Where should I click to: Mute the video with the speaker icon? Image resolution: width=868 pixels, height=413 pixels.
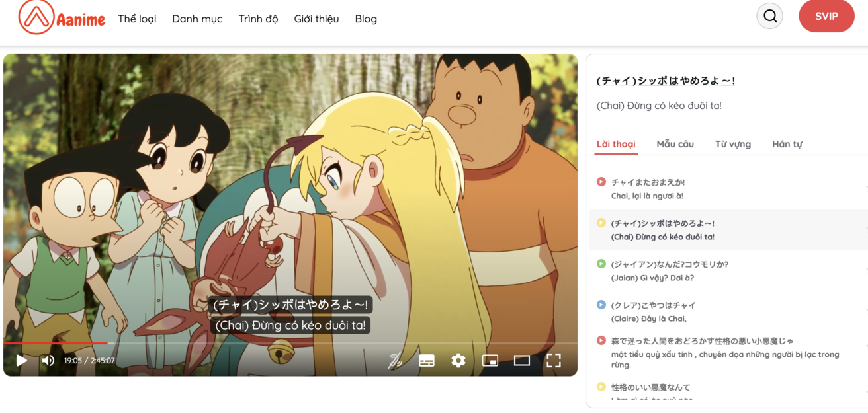coord(47,360)
